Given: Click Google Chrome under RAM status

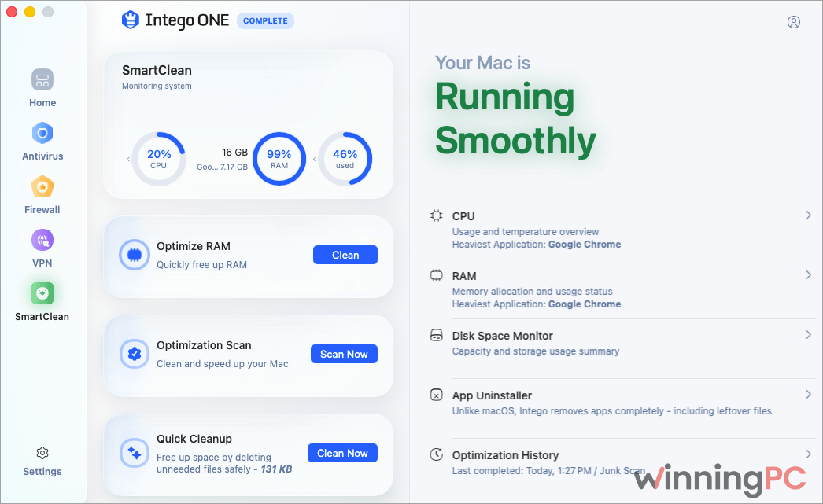Looking at the screenshot, I should (585, 304).
